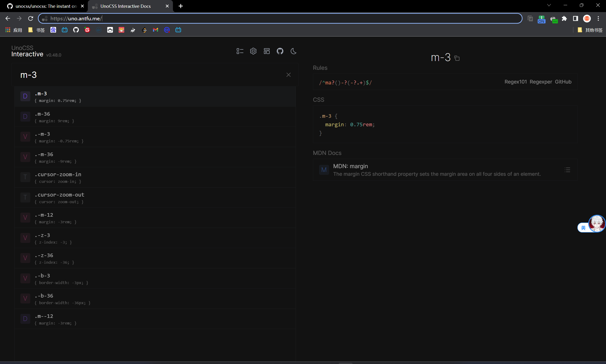The height and width of the screenshot is (364, 606).
Task: Open the 书签 bookmarks folder
Action: (x=36, y=30)
